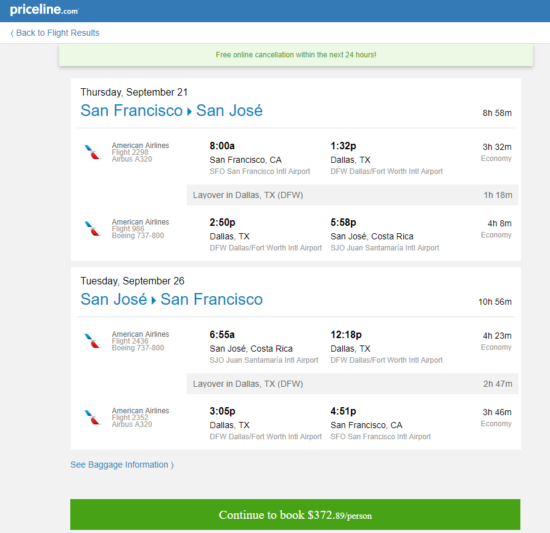Click the Tuesday, September 26 date
This screenshot has height=533, width=550.
click(x=132, y=281)
